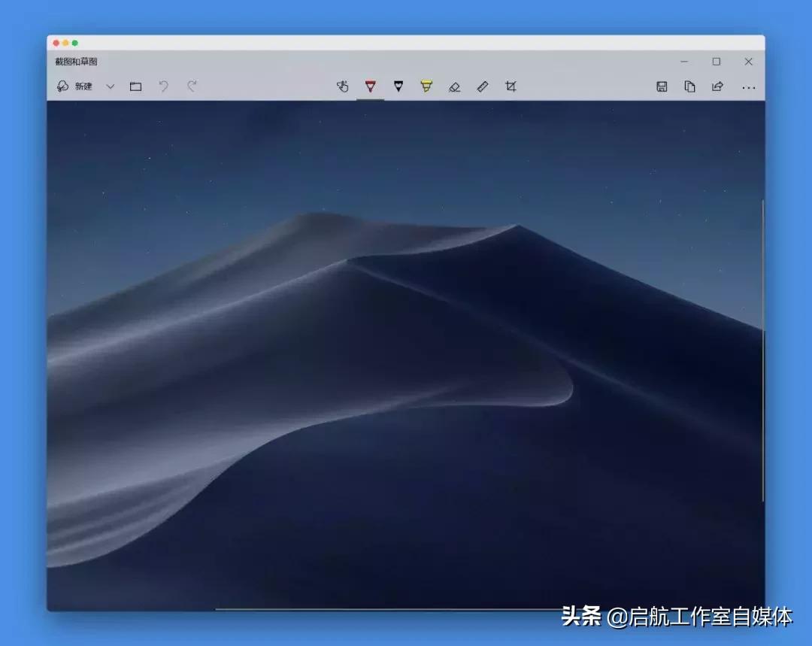Save the current snip
The image size is (812, 646).
[x=662, y=86]
